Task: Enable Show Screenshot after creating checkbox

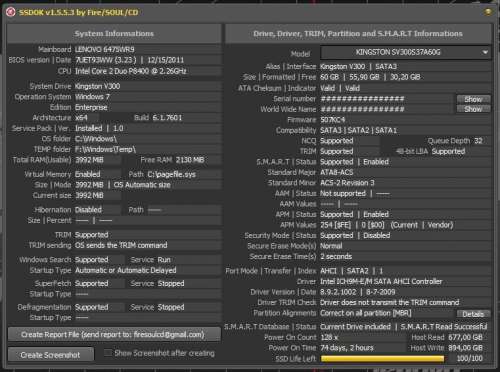Action: pos(108,353)
